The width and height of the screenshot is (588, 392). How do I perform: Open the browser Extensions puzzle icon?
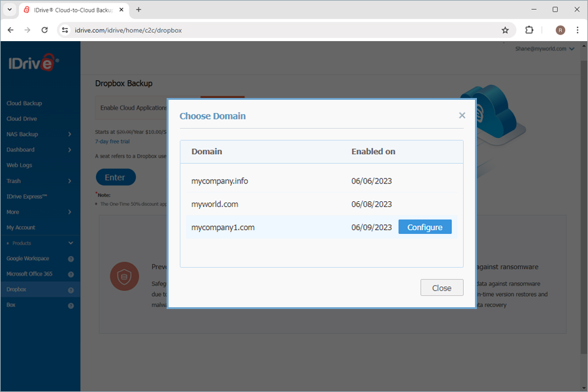(529, 30)
